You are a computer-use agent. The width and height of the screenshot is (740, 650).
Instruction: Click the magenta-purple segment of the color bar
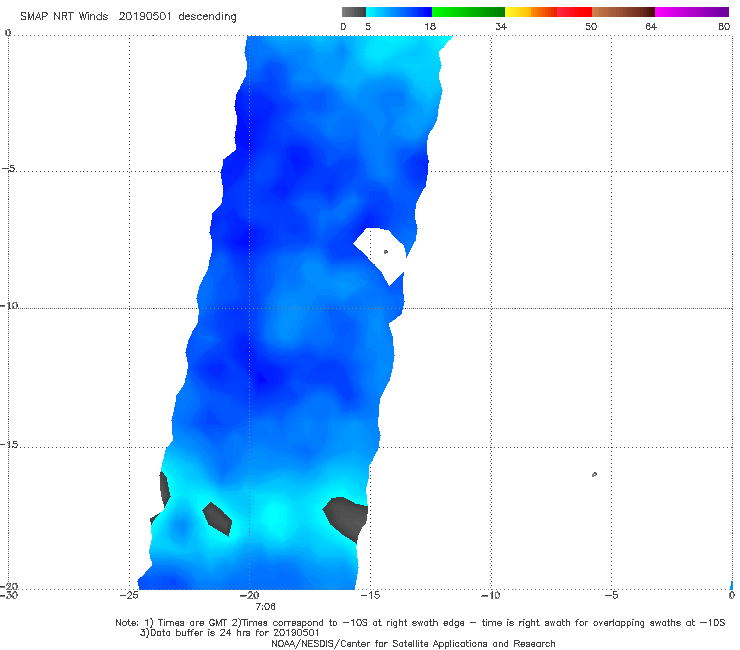click(x=692, y=12)
